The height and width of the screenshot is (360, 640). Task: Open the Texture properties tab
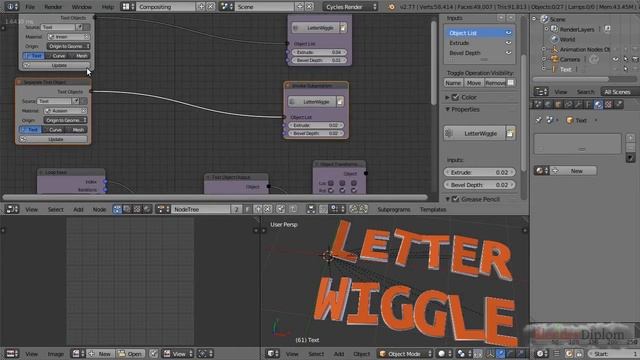[609, 104]
